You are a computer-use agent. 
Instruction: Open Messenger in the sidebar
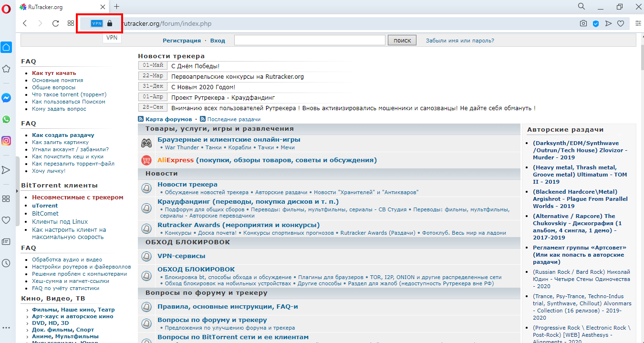6,98
